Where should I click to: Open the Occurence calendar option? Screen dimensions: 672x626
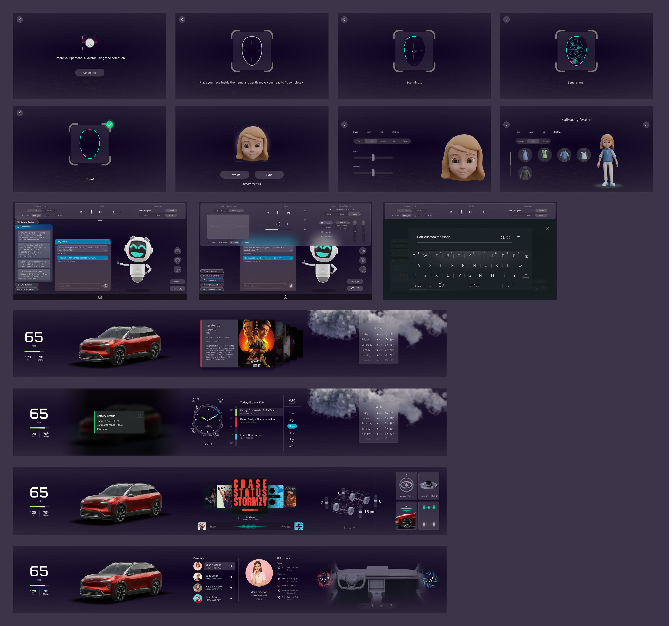[327, 237]
